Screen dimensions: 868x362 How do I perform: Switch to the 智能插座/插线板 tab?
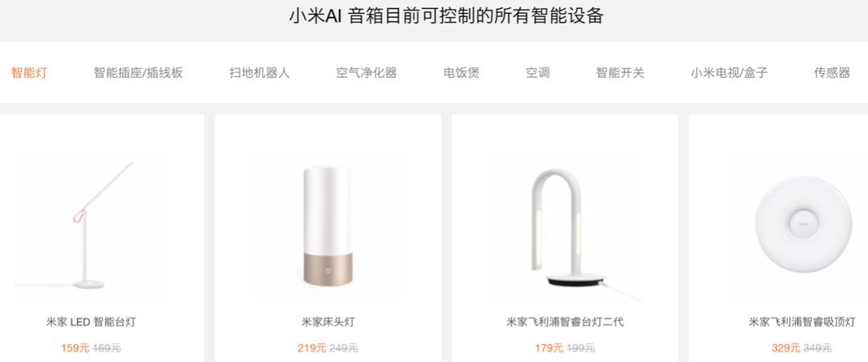point(138,73)
